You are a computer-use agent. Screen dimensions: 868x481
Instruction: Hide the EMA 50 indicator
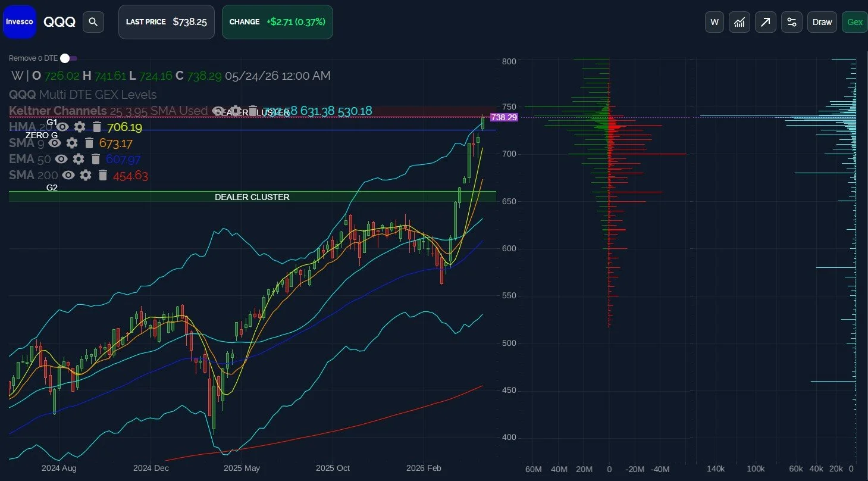coord(61,159)
